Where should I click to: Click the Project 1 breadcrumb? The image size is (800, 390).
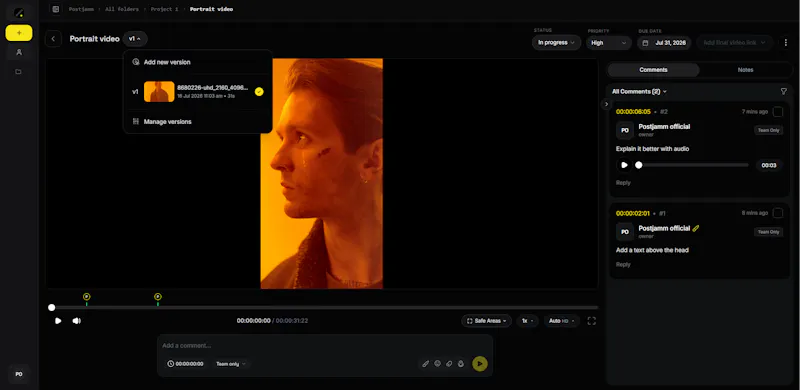pyautogui.click(x=164, y=9)
